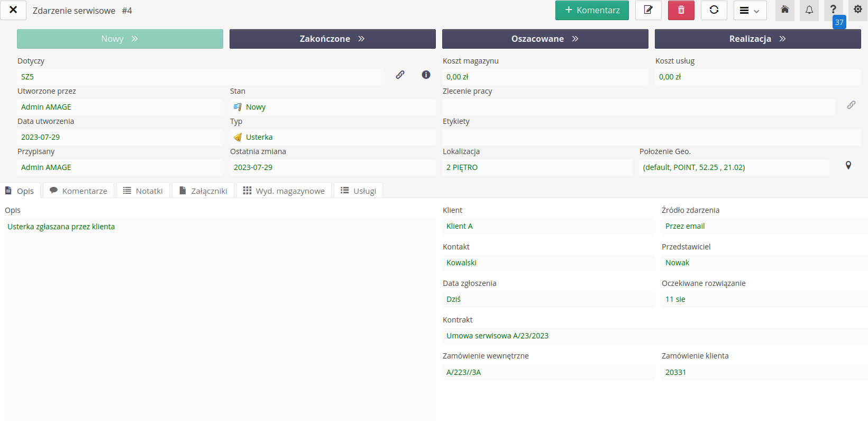Viewport: 868px width, 421px height.
Task: Open the notifications bell
Action: 809,10
